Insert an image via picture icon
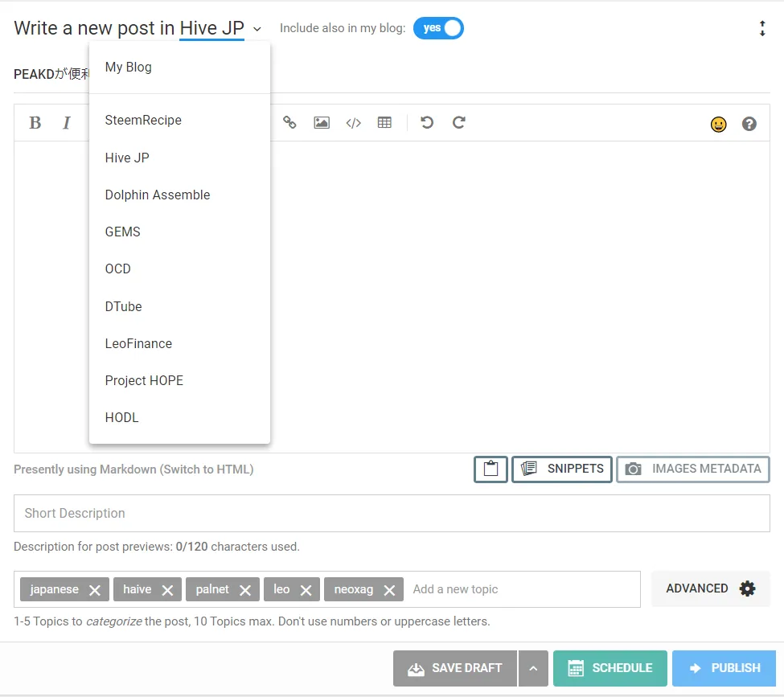This screenshot has height=697, width=784. point(322,122)
